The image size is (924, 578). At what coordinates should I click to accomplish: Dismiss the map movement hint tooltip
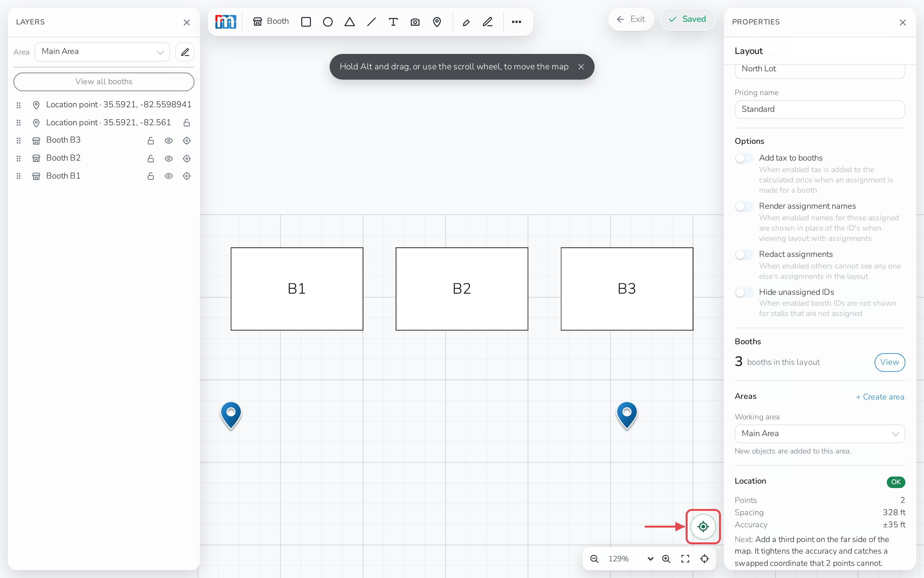click(x=581, y=66)
